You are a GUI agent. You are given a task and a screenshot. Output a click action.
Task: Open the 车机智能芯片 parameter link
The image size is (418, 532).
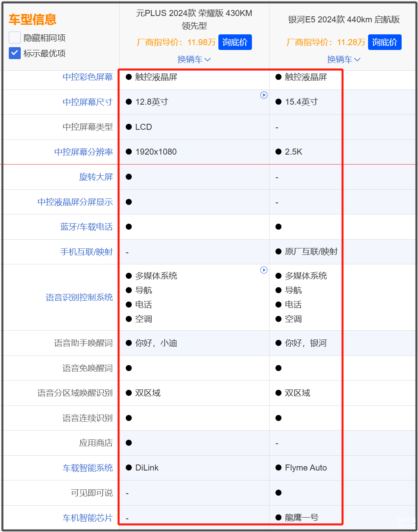click(87, 518)
